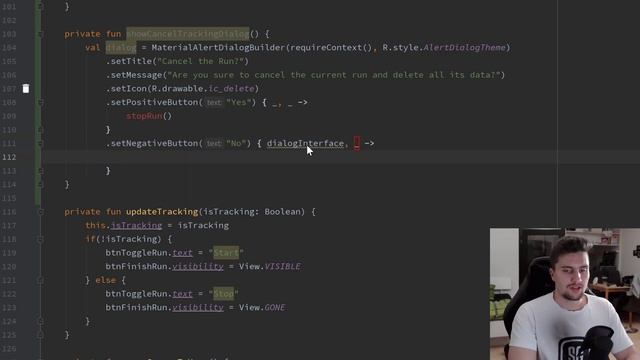
Task: Click the "Start" string literal
Action: point(226,253)
